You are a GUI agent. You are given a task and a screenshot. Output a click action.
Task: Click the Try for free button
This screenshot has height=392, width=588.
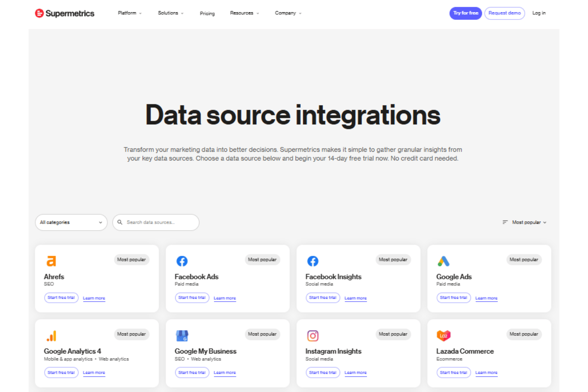click(x=466, y=13)
